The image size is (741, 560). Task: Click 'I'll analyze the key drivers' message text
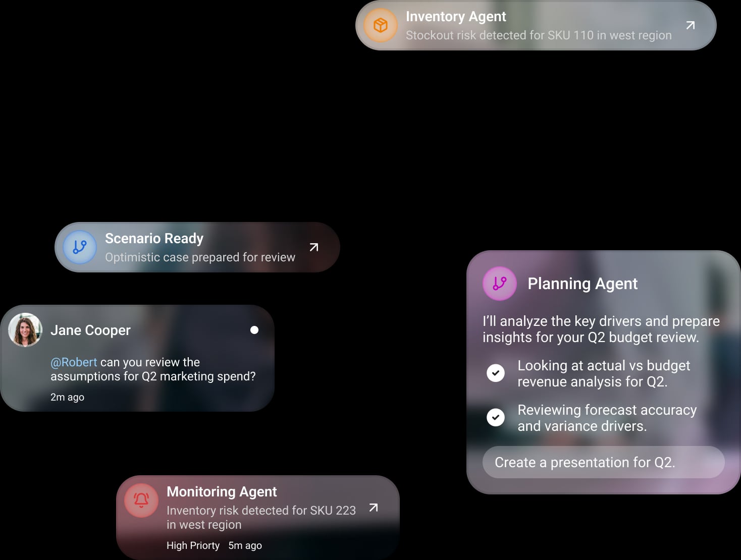[x=601, y=329]
